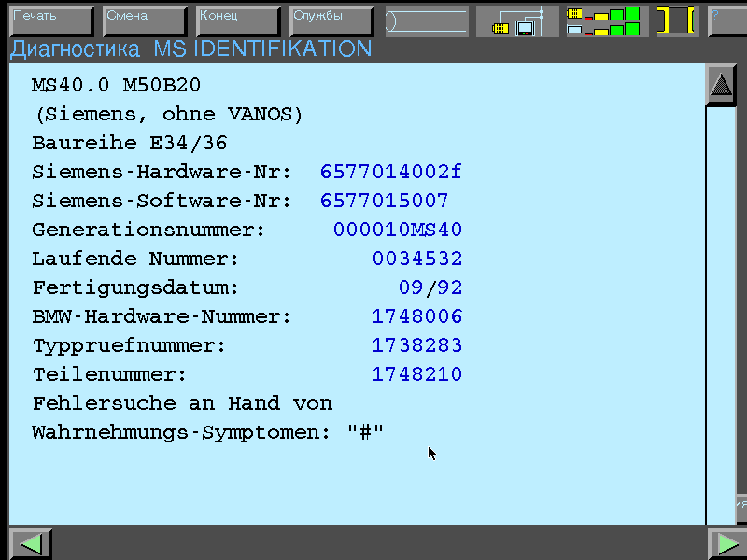Click the Смена button
Viewport: 747px width, 560px height.
[145, 21]
